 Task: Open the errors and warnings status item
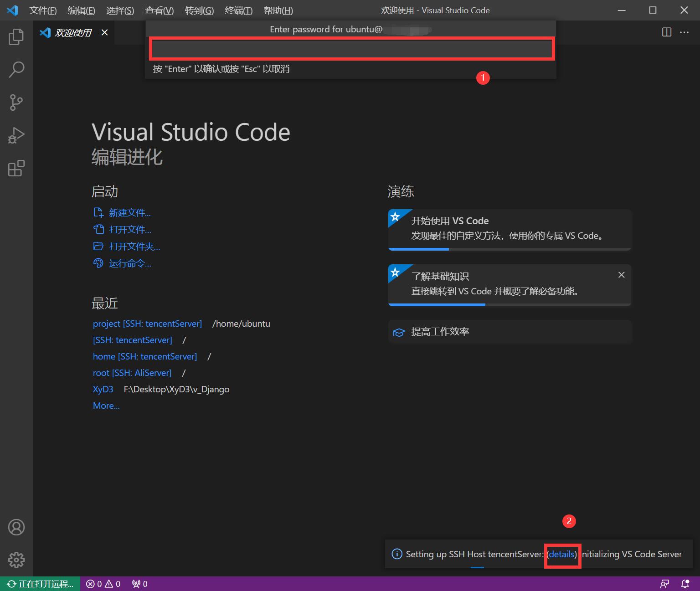pos(103,584)
